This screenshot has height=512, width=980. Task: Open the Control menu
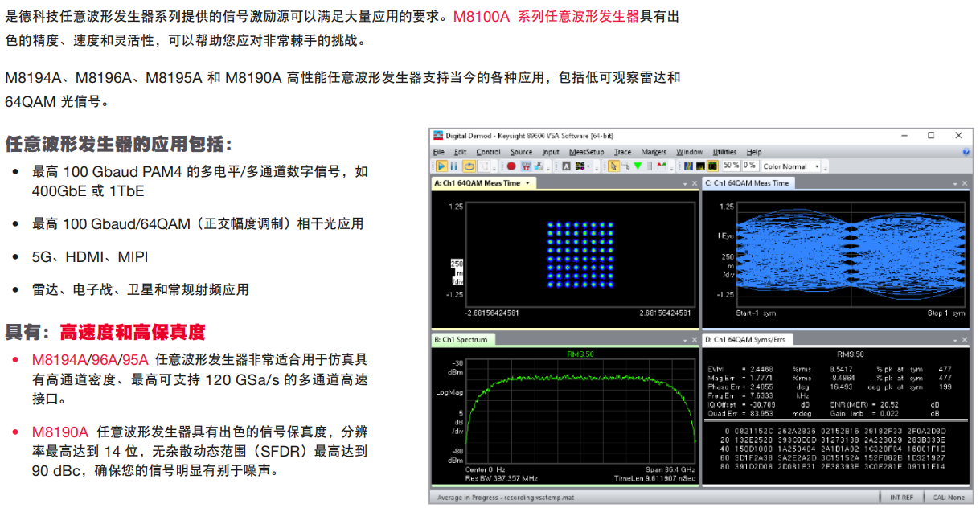tap(488, 152)
